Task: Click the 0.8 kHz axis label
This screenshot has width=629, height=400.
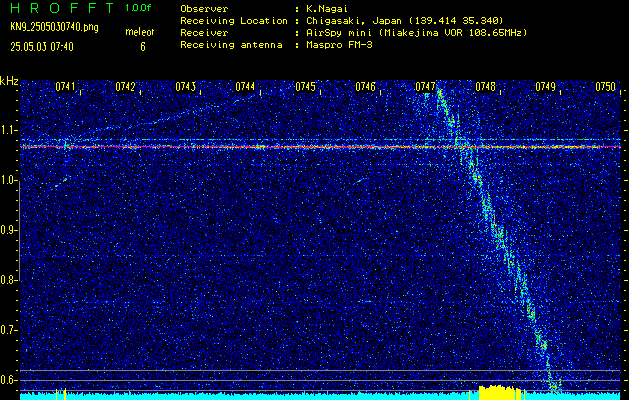Action: 8,280
